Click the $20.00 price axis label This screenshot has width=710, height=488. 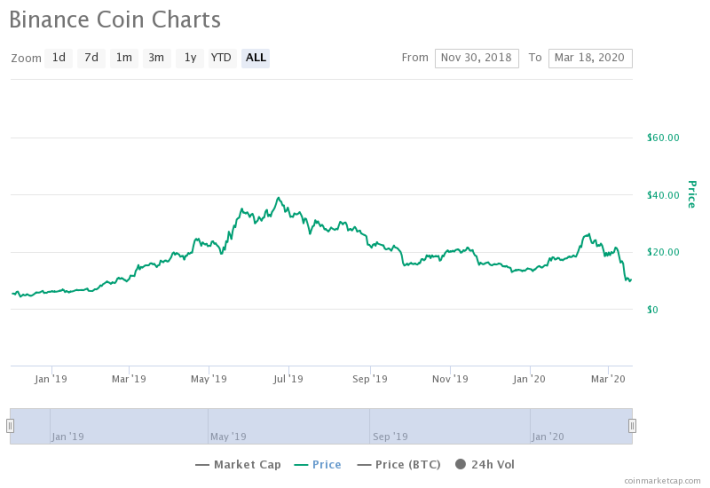[x=663, y=252]
